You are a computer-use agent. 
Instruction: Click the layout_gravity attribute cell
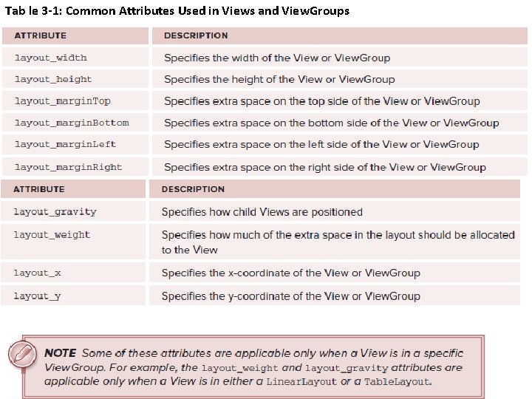tap(55, 212)
